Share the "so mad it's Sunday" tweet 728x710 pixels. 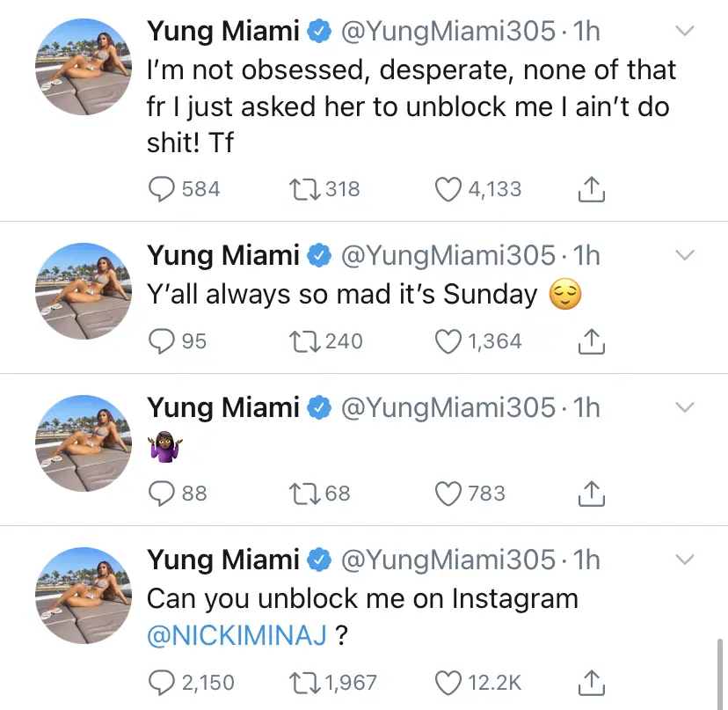click(x=592, y=340)
